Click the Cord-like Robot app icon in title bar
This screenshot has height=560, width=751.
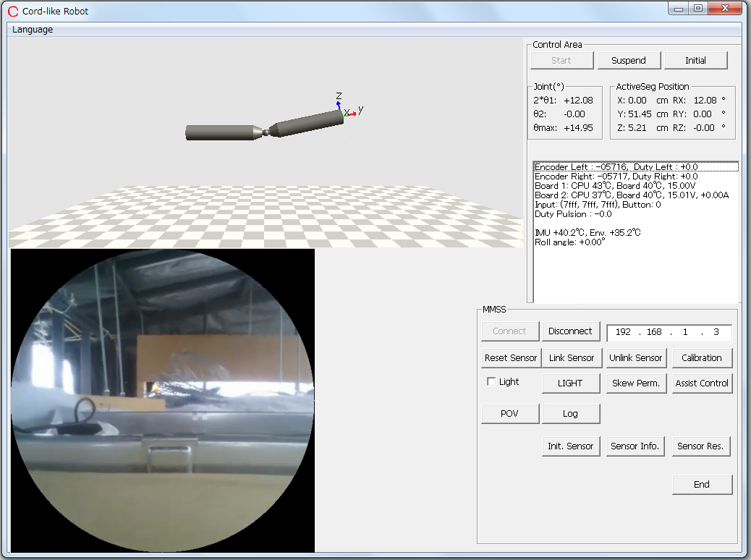tap(12, 11)
